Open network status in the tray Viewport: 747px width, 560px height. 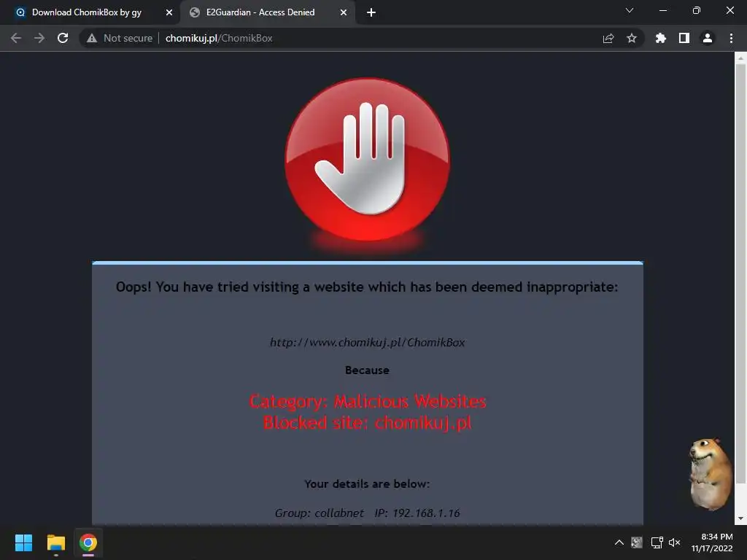657,542
